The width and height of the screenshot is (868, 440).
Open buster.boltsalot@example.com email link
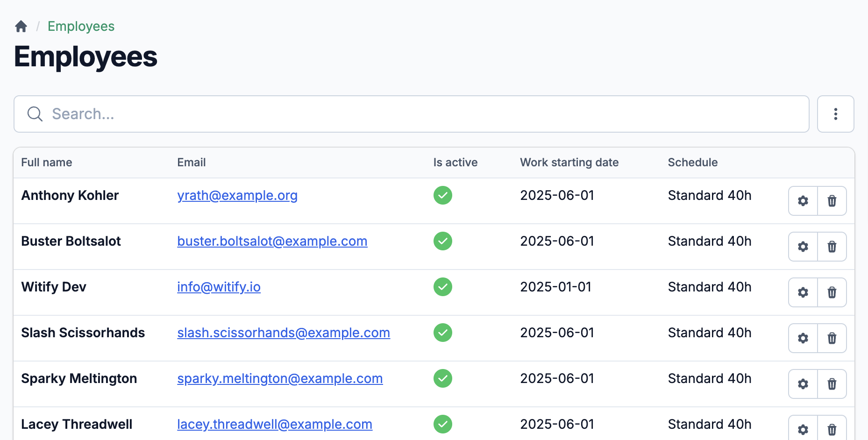pos(272,241)
